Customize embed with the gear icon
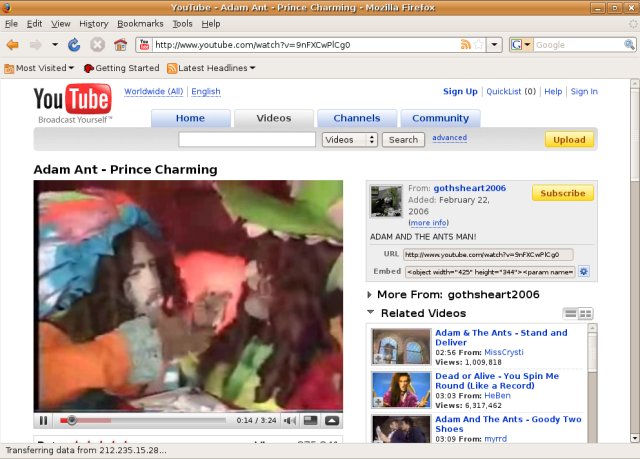This screenshot has height=459, width=640. (x=584, y=272)
